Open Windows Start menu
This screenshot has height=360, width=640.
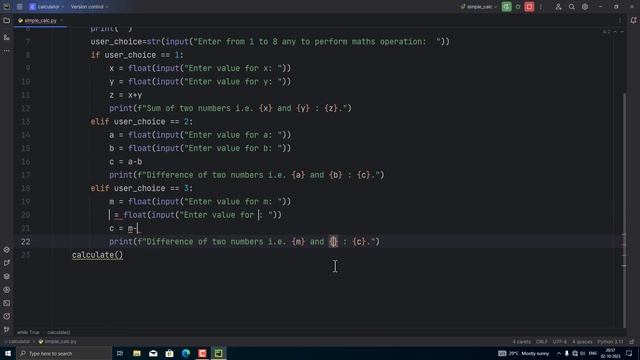click(8, 353)
